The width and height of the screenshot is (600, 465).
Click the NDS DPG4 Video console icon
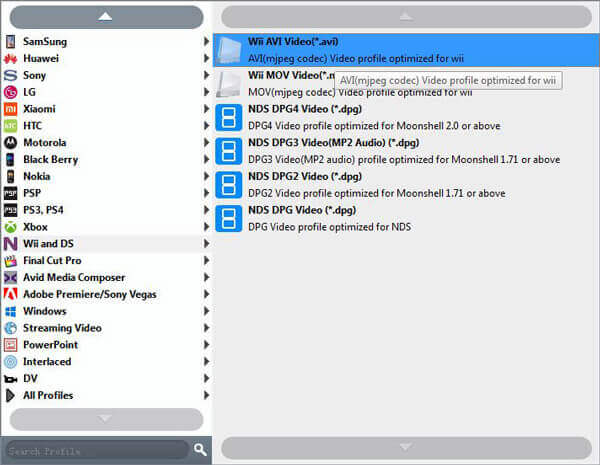point(228,117)
